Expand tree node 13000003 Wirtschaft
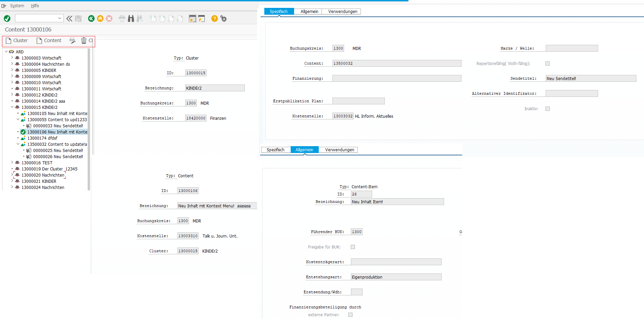The height and width of the screenshot is (319, 644). (x=12, y=58)
